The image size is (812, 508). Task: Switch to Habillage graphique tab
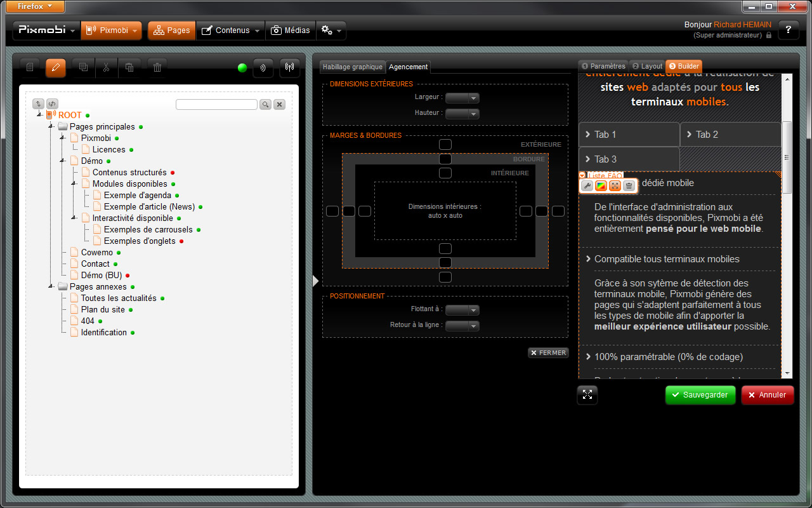[353, 67]
